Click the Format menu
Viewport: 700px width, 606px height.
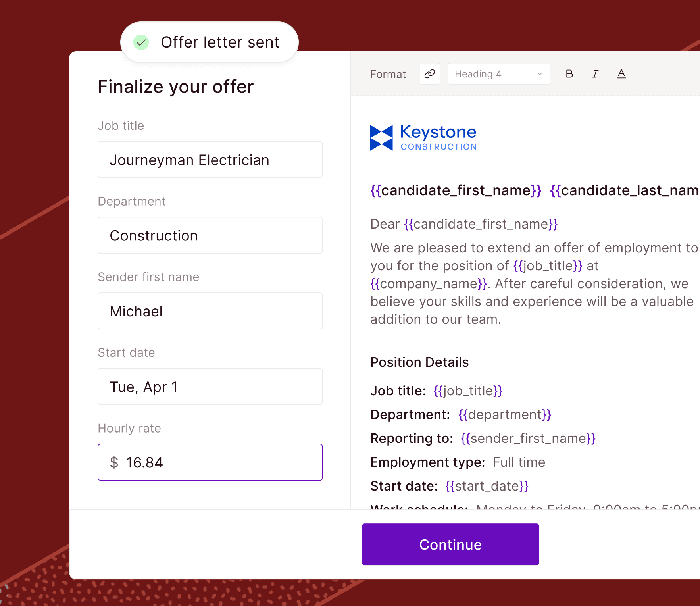coord(388,74)
